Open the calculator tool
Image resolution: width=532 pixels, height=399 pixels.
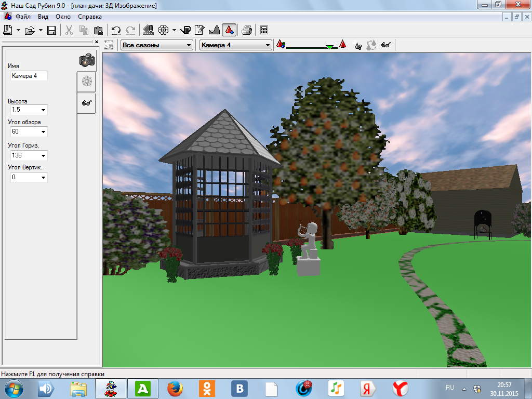tap(264, 30)
